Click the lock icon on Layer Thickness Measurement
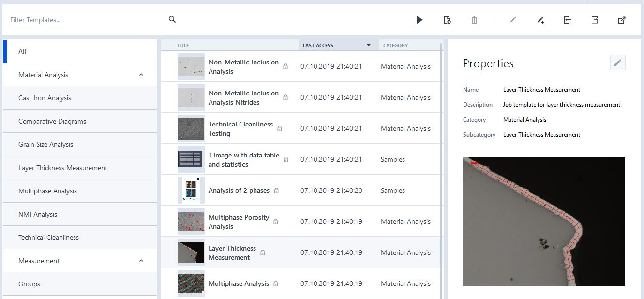 [263, 252]
